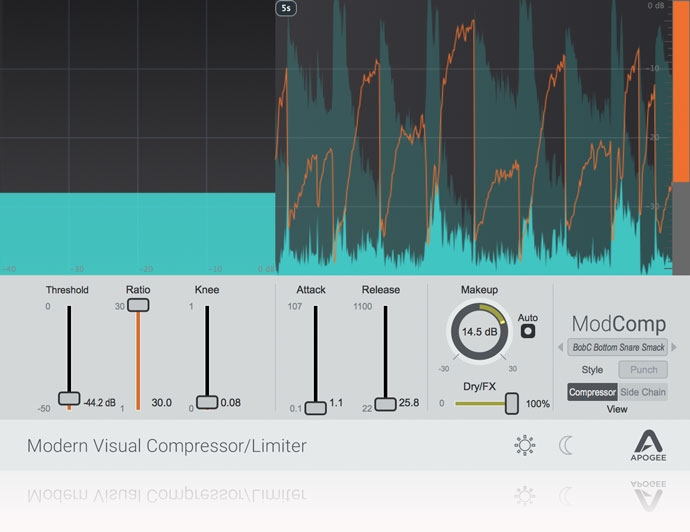Select previous preset with left arrow
The image size is (690, 532).
click(560, 347)
